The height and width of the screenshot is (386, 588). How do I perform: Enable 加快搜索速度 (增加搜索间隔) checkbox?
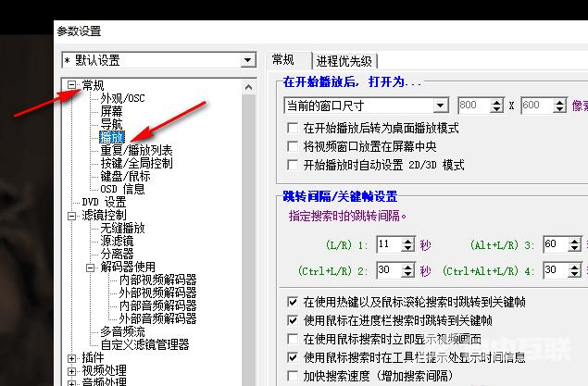292,376
